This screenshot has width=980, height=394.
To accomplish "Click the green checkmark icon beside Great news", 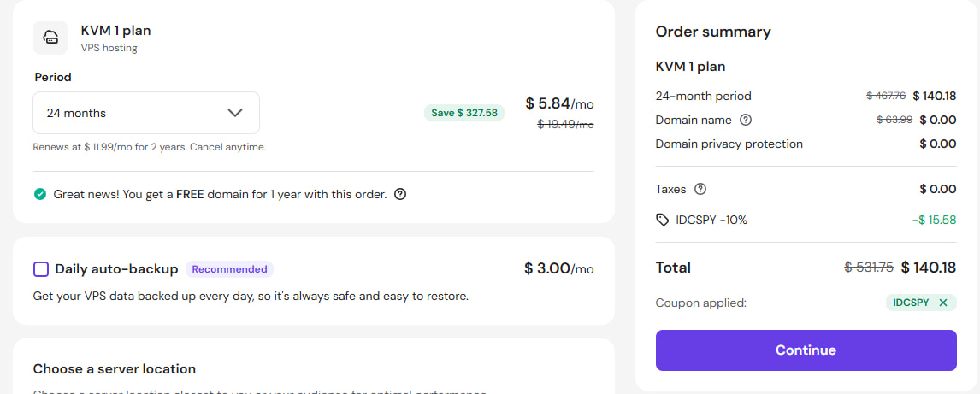I will (x=40, y=194).
